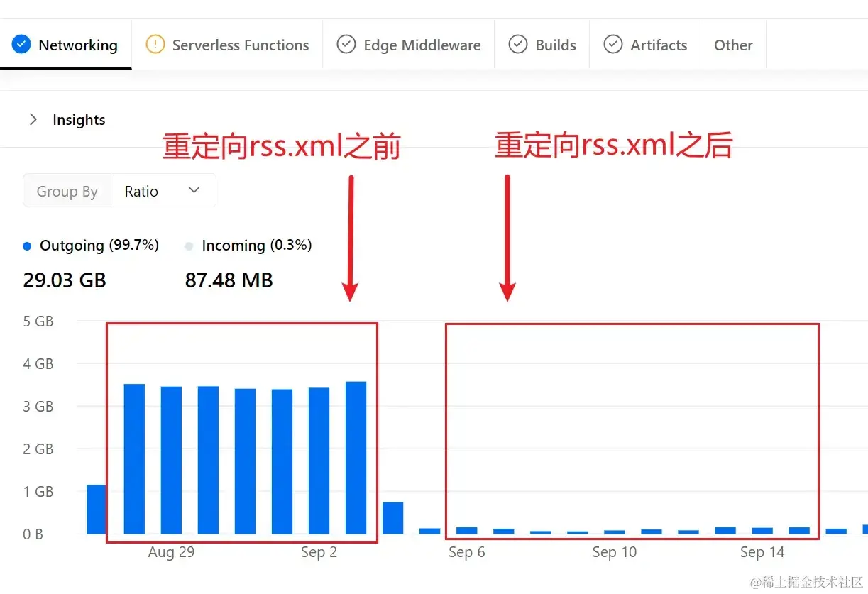Open the Ratio group-by dropdown
The width and height of the screenshot is (868, 594).
[x=163, y=191]
